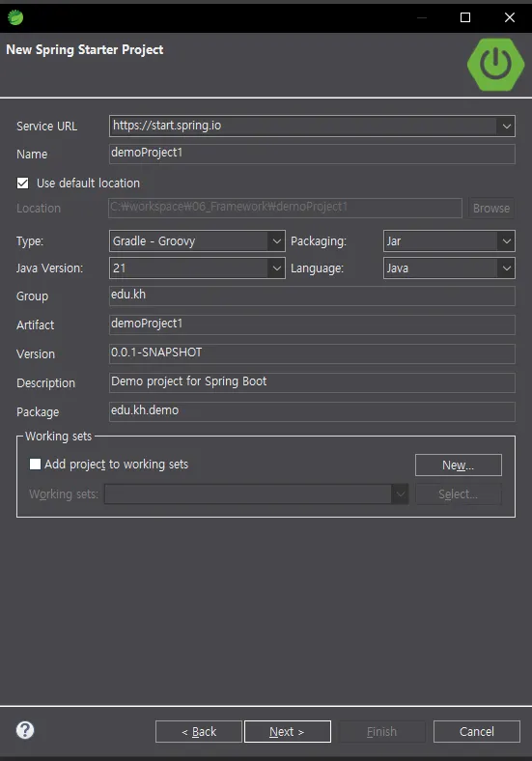
Task: Click into the Name field demoProject1
Action: [312, 154]
